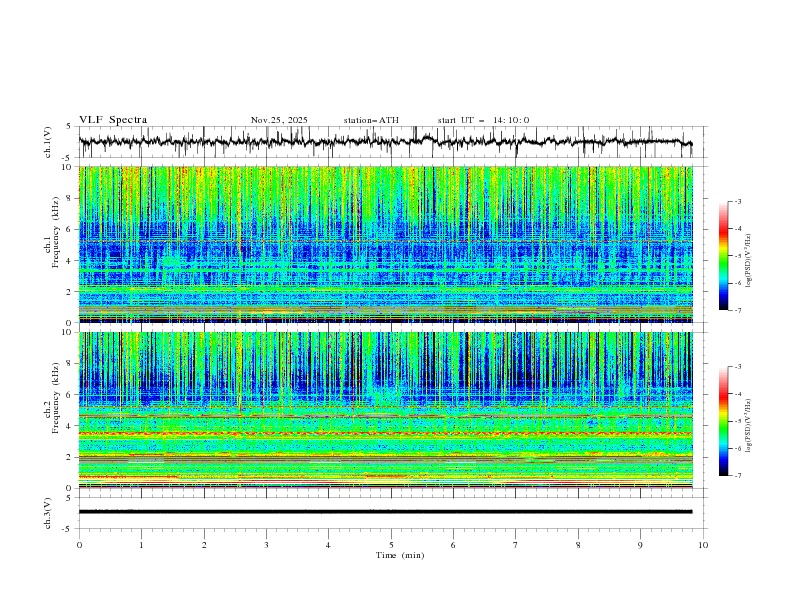
Task: Click the upper color bar's log(PSD) label
Action: [749, 261]
